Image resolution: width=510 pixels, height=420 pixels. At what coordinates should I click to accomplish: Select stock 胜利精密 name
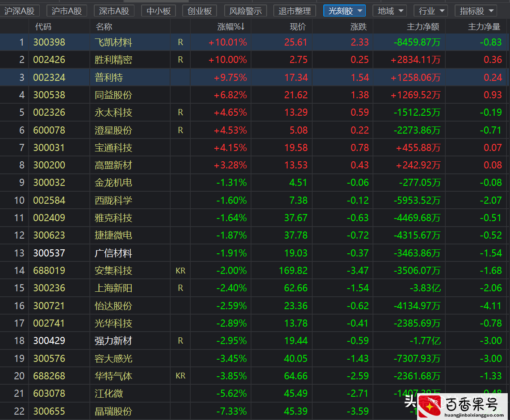113,60
